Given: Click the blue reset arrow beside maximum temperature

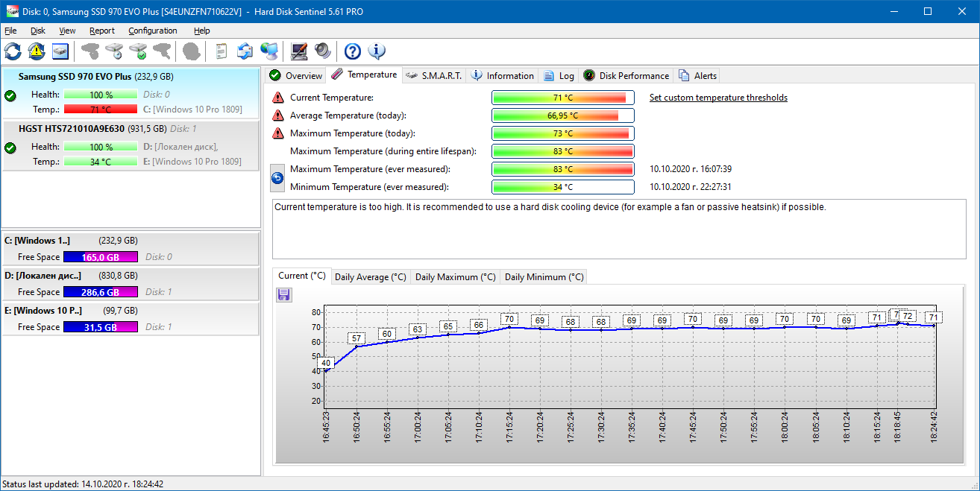Looking at the screenshot, I should tap(277, 178).
